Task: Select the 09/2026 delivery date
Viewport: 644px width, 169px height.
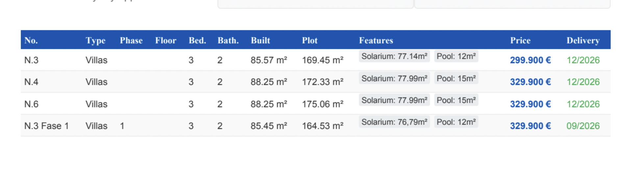Action: tap(583, 126)
